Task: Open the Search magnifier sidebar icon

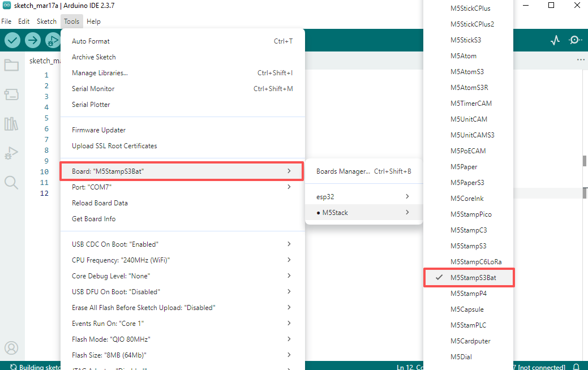Action: click(11, 182)
